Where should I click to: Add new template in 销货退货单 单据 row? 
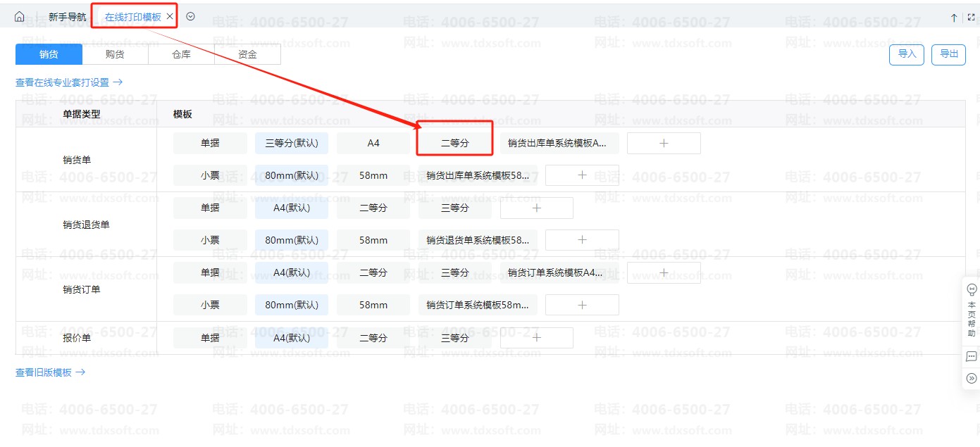point(537,208)
